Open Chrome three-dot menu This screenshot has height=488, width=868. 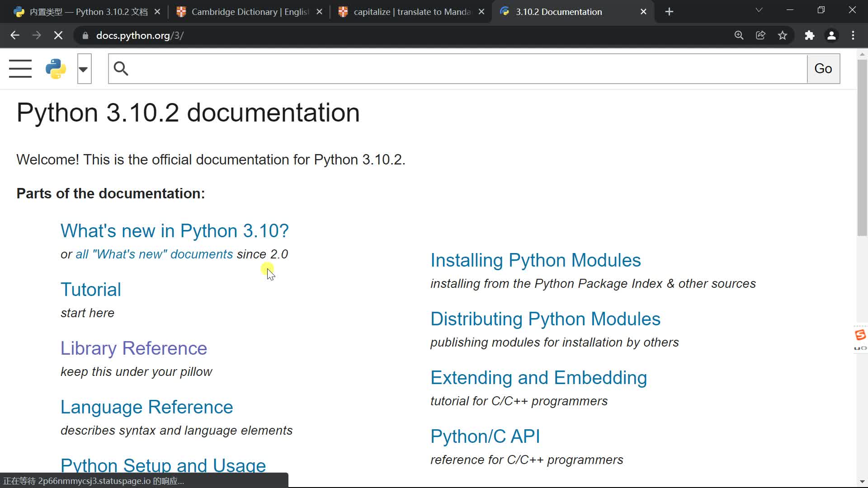853,35
